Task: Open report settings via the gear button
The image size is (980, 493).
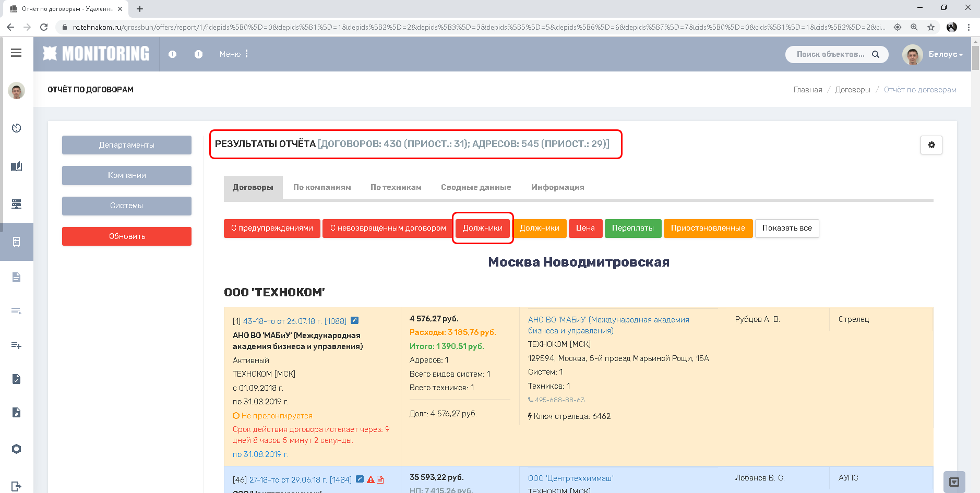Action: 931,145
